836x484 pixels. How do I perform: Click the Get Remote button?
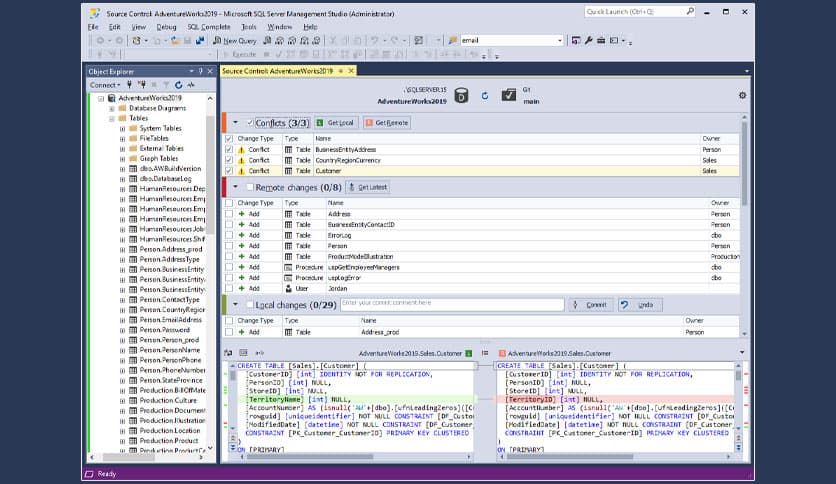(387, 123)
